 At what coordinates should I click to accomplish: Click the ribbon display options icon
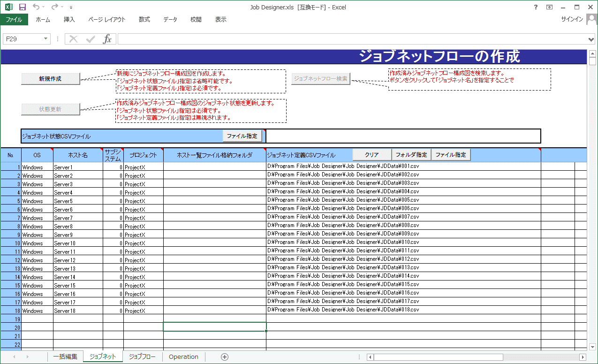[x=549, y=7]
